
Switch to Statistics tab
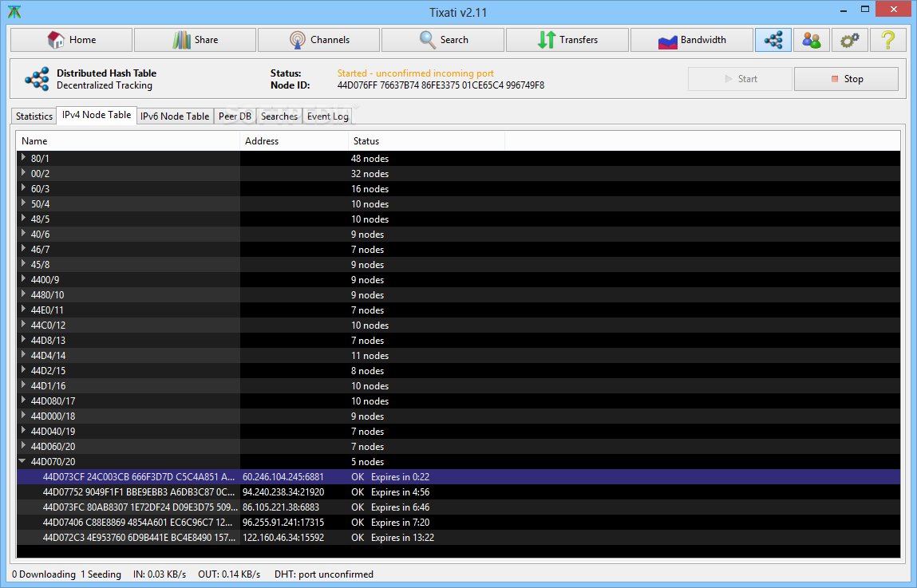pos(34,116)
